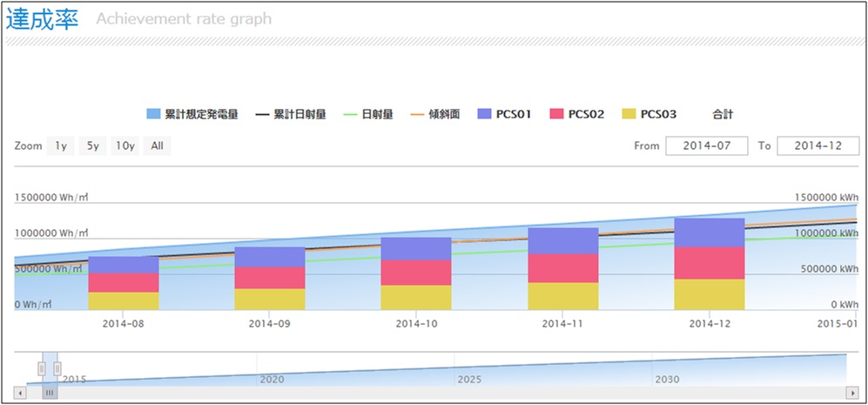Click the 1500000 kWh axis label
The image size is (868, 405).
tap(827, 197)
